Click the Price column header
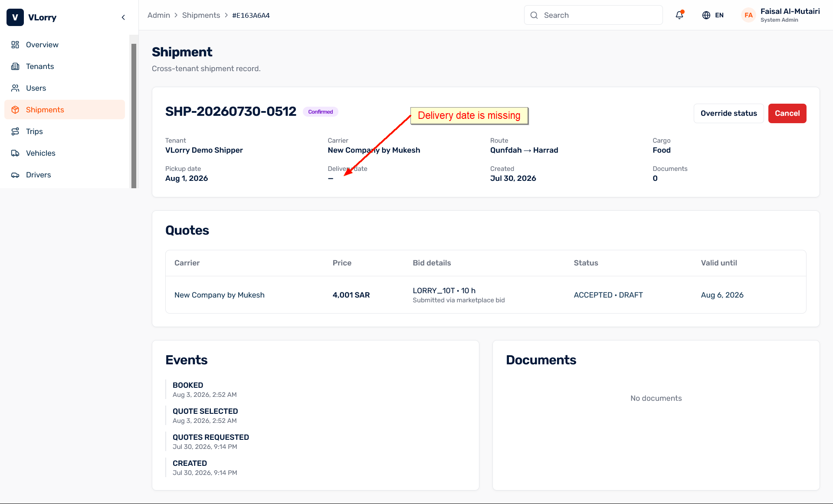833x504 pixels. pyautogui.click(x=342, y=263)
